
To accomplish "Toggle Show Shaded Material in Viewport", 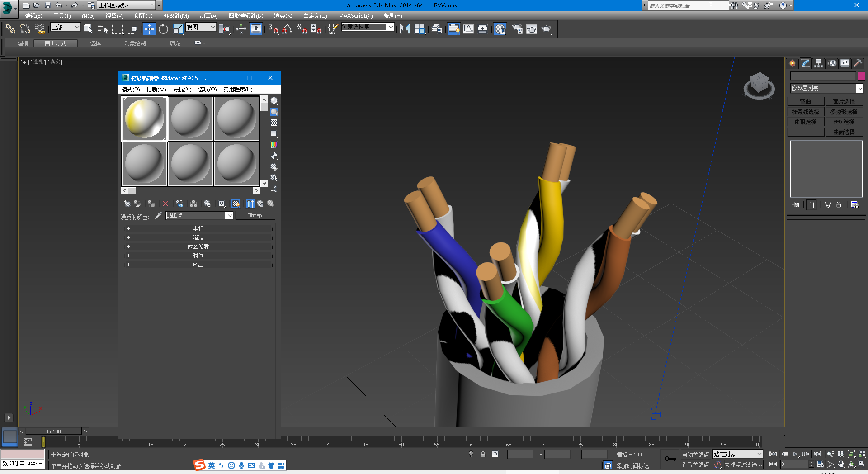I will 236,204.
